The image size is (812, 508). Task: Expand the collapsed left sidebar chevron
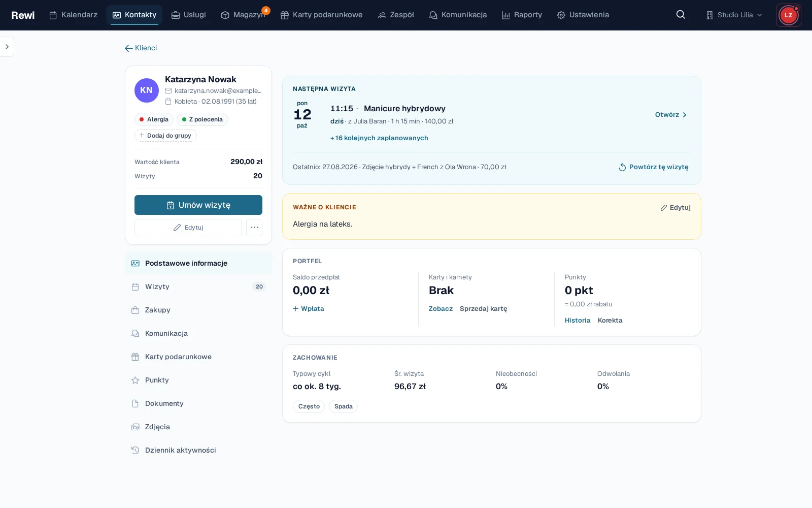[x=7, y=47]
